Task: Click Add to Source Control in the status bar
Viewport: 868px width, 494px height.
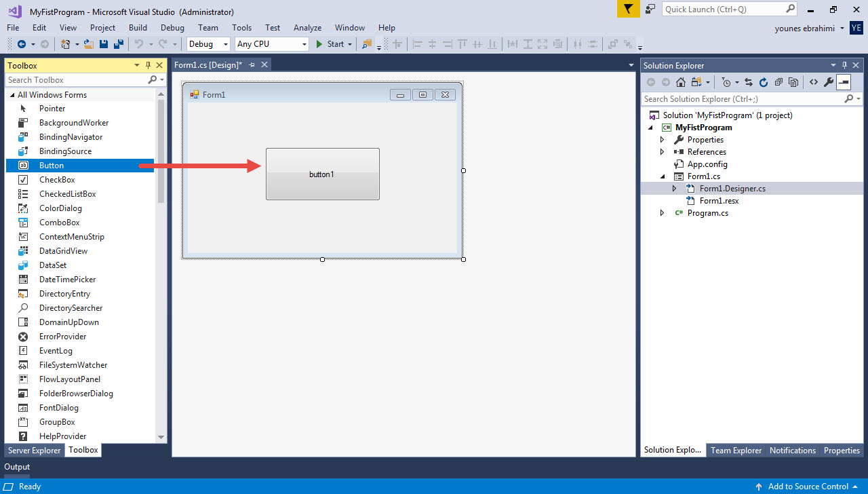Action: pyautogui.click(x=808, y=487)
